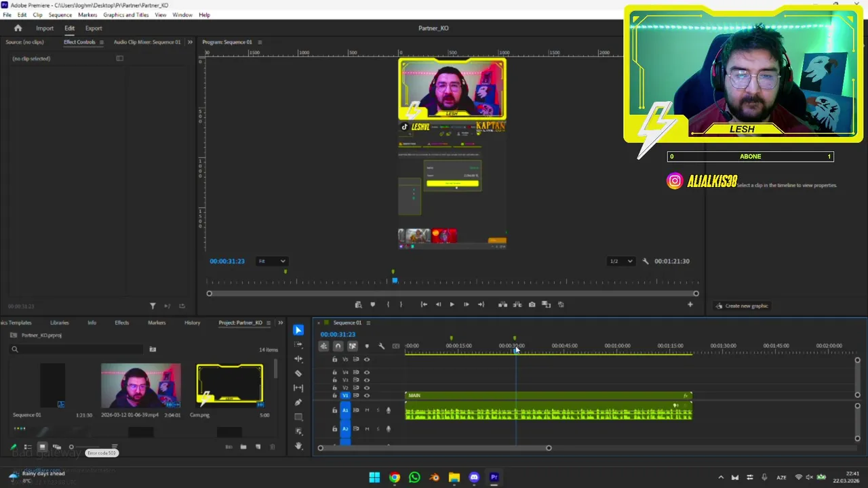Solo audio track A1
This screenshot has height=488, width=868.
pos(378,410)
